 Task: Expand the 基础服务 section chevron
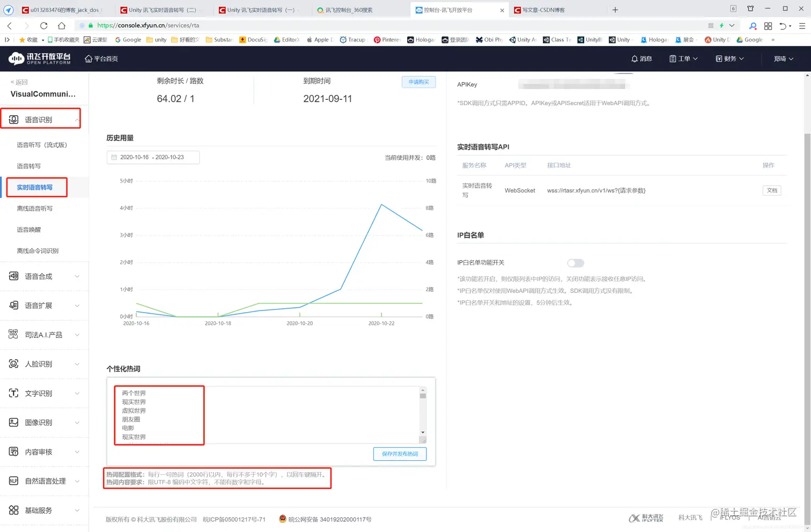click(77, 510)
